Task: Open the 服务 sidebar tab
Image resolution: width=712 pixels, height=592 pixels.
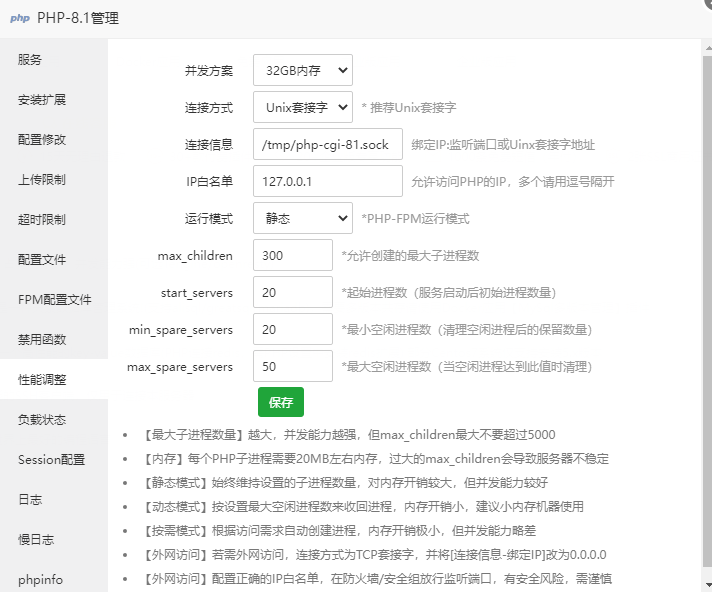Action: 54,59
